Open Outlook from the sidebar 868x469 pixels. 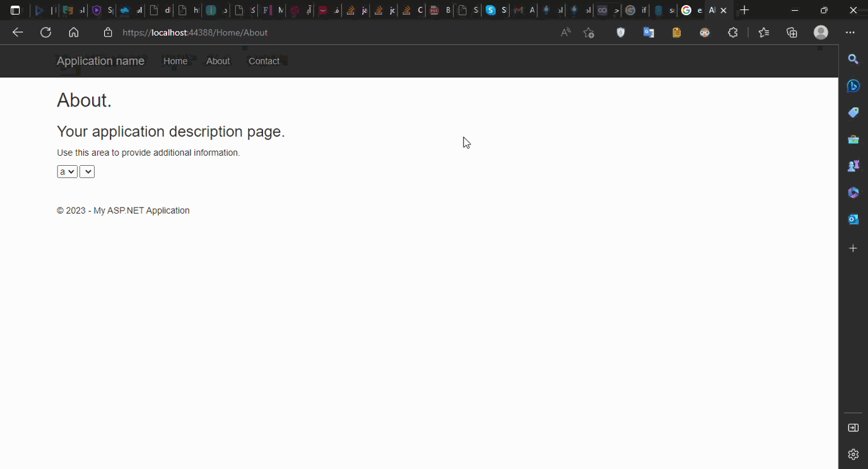pos(853,219)
